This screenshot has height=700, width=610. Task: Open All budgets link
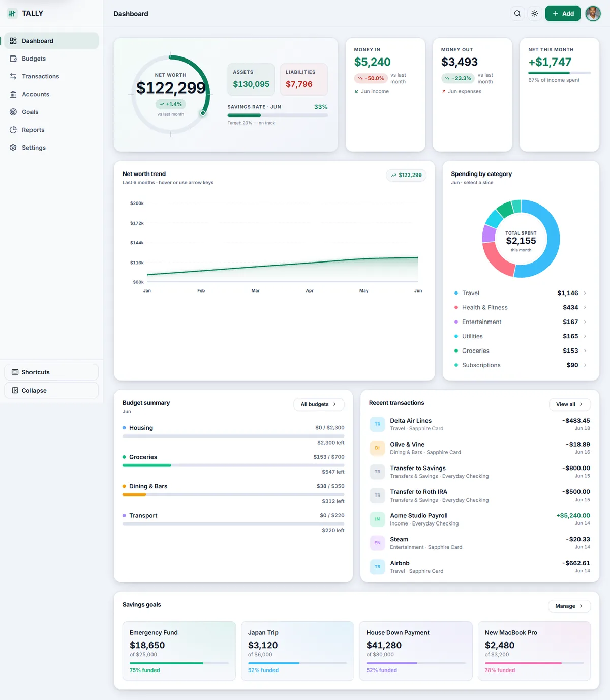click(x=319, y=404)
